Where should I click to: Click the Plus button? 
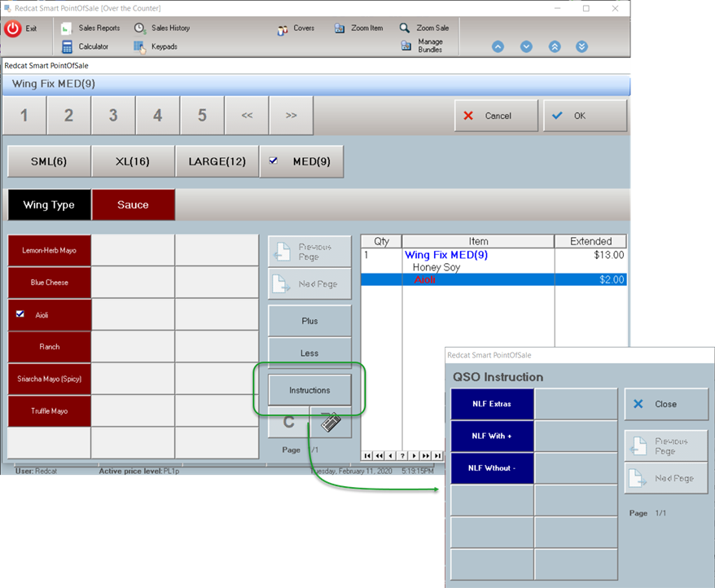[x=309, y=321]
